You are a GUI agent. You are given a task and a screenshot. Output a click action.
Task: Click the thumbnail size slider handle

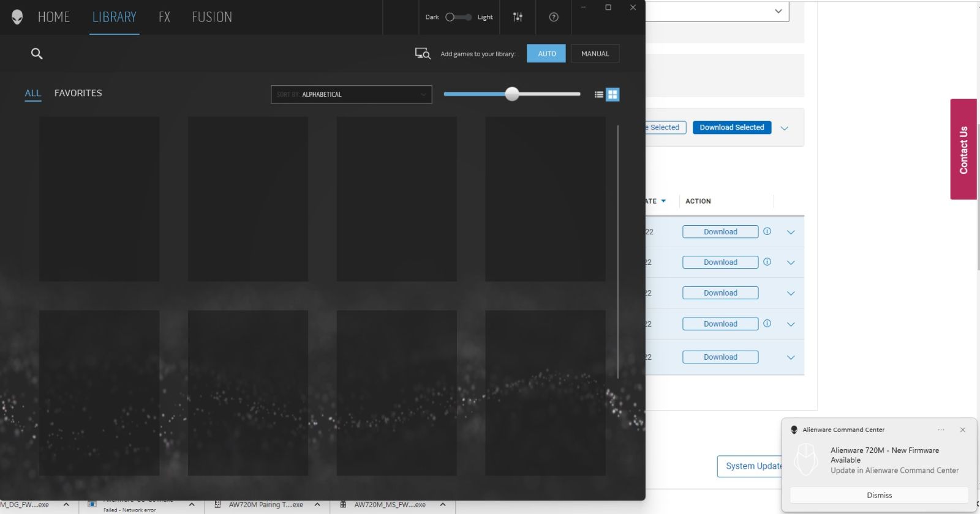pos(512,94)
